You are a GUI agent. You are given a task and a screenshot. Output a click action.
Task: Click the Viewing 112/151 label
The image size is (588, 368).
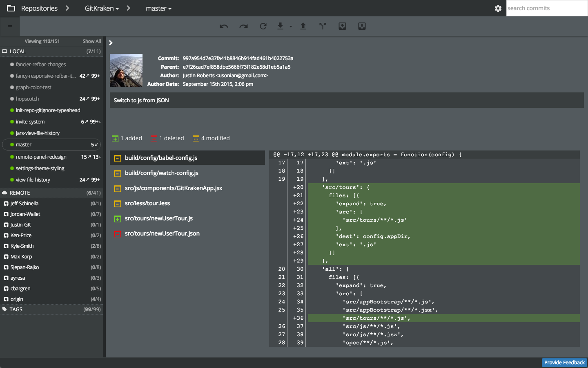42,41
